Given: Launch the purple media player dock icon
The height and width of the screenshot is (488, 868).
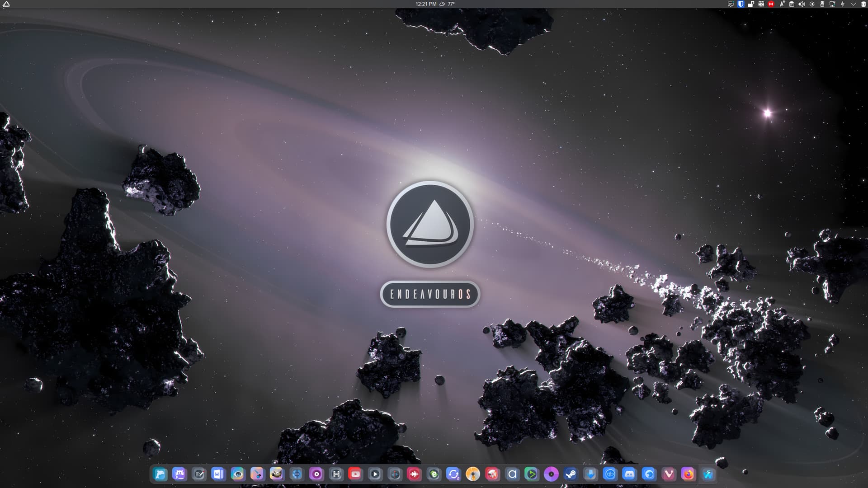Looking at the screenshot, I should (x=316, y=474).
